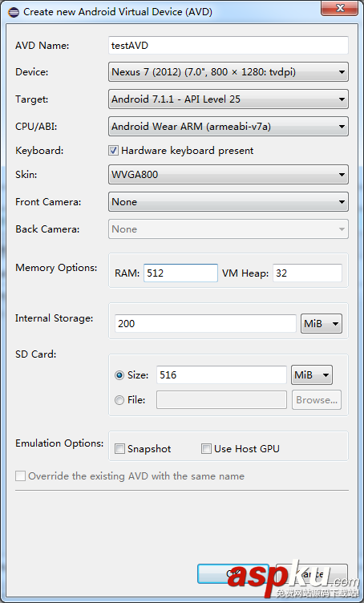The image size is (364, 603).
Task: Click the SD Card size field with 516
Action: coord(221,375)
